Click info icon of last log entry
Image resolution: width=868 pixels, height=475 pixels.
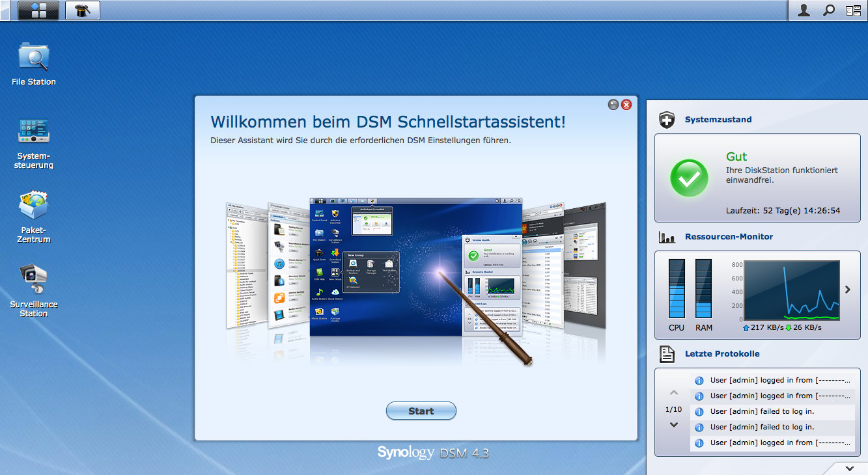699,443
